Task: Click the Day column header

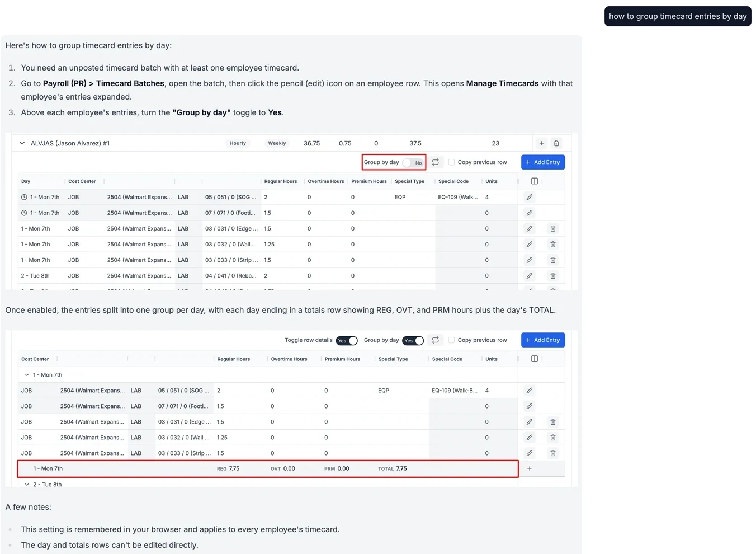Action: point(26,181)
